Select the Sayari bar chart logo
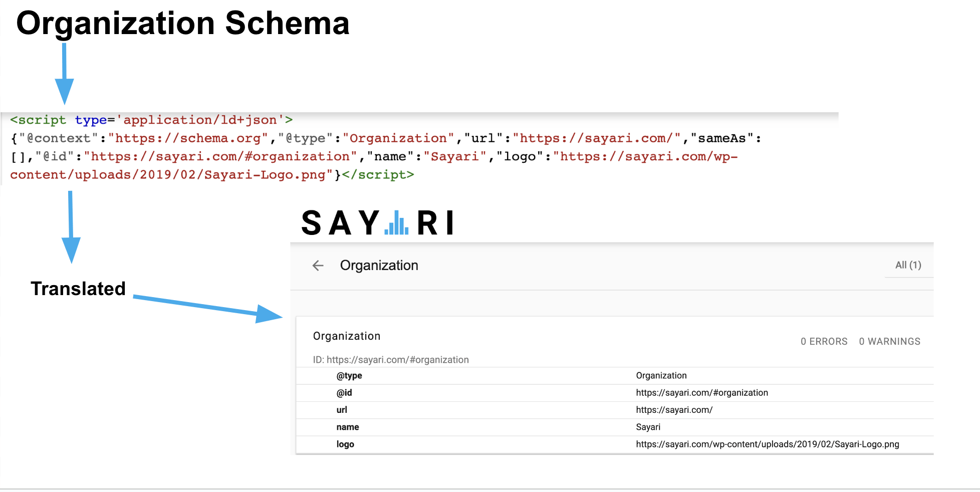 [395, 223]
